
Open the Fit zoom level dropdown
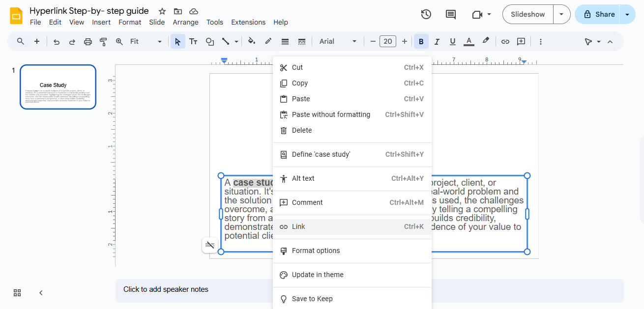146,42
